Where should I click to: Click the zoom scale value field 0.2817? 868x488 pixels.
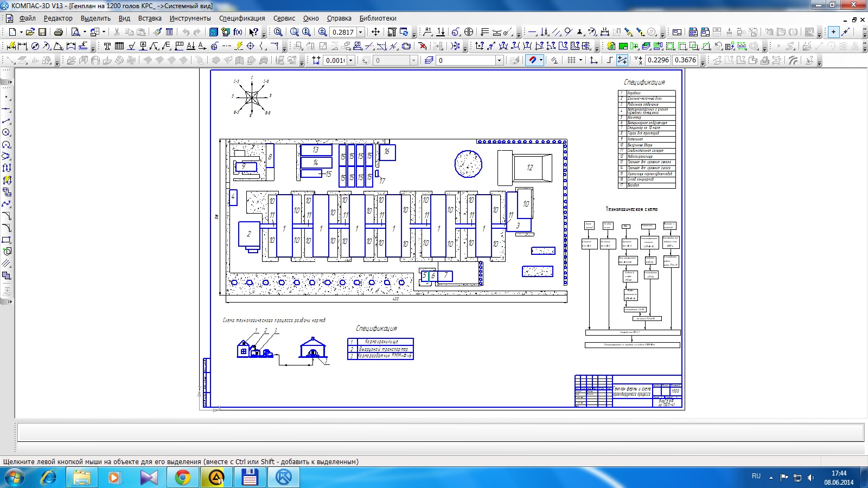[343, 32]
